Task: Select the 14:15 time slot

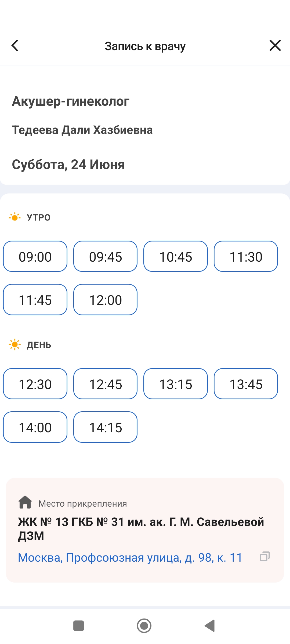Action: point(106,427)
